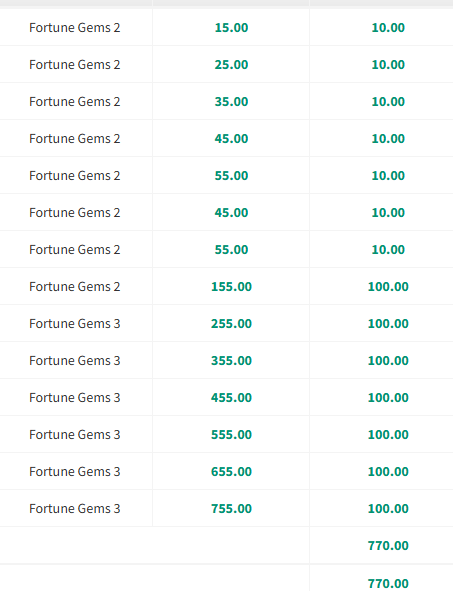This screenshot has height=591, width=453.
Task: Select the 755.00 amount cell
Action: click(x=231, y=508)
